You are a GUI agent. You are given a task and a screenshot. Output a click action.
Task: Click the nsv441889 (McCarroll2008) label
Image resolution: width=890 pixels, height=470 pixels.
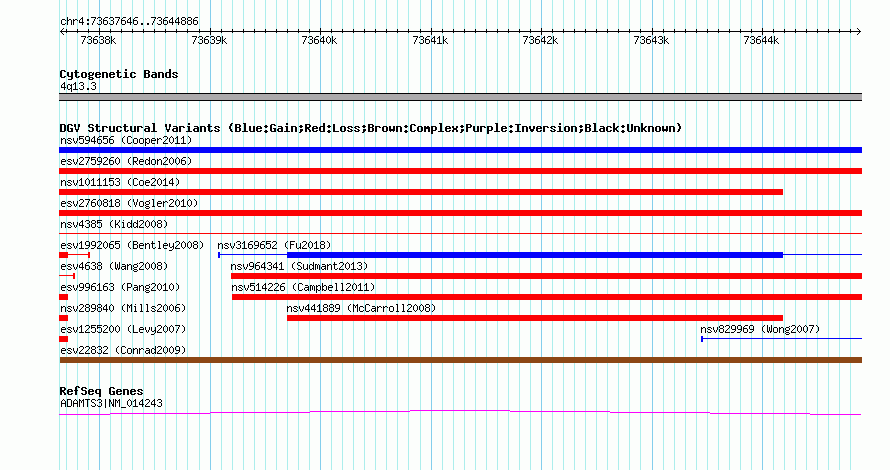tap(361, 308)
